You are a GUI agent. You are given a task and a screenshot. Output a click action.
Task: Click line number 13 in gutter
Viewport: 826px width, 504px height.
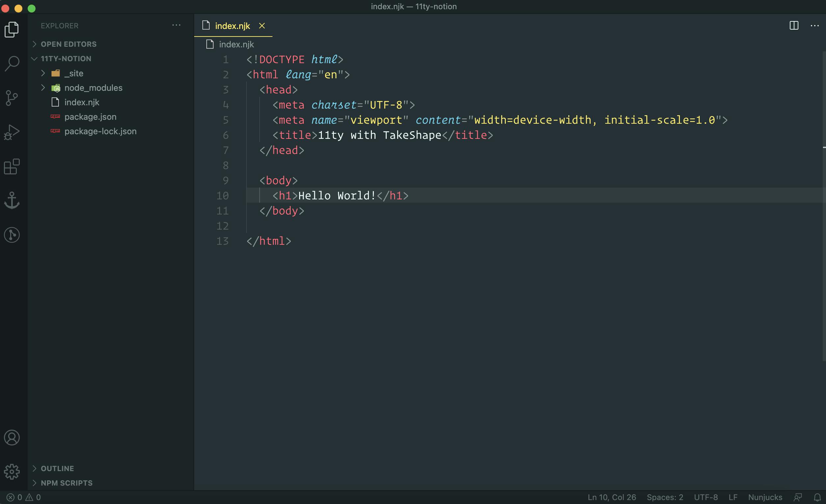(x=222, y=241)
